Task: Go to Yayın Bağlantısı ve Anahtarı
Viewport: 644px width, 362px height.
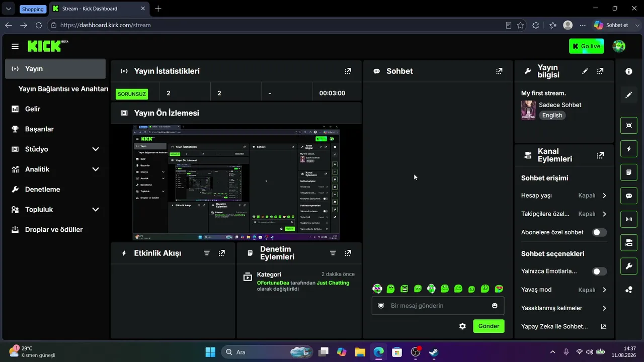Action: point(63,89)
